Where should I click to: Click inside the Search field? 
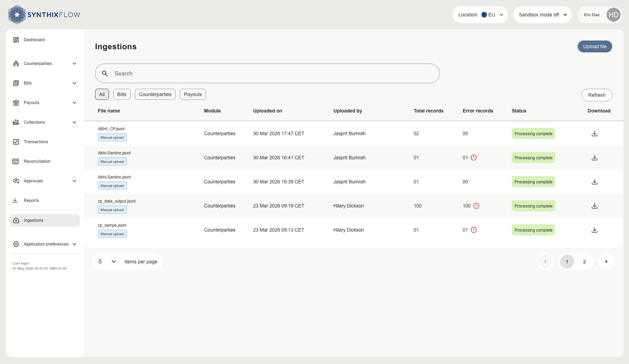pyautogui.click(x=267, y=73)
